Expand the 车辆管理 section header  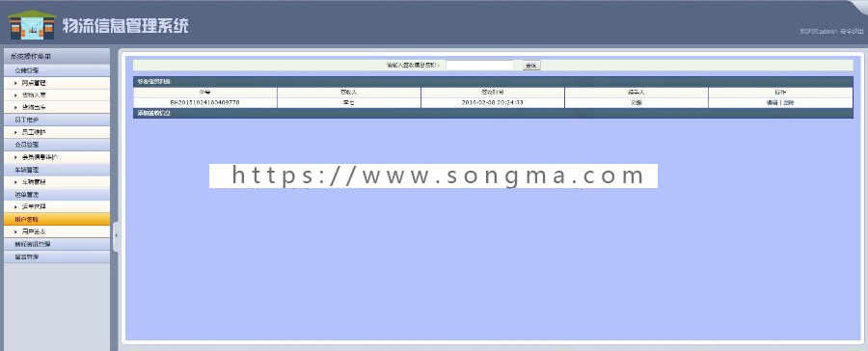coord(57,170)
